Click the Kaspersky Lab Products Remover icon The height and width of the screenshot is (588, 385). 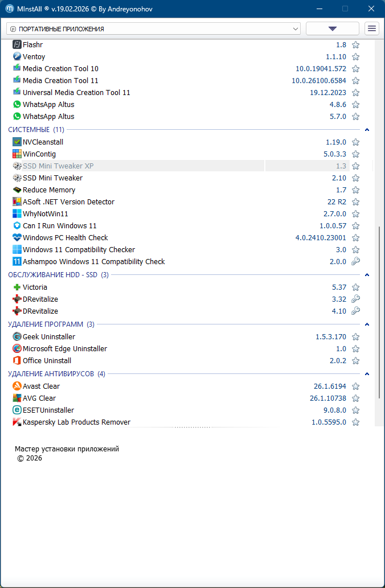click(x=17, y=422)
